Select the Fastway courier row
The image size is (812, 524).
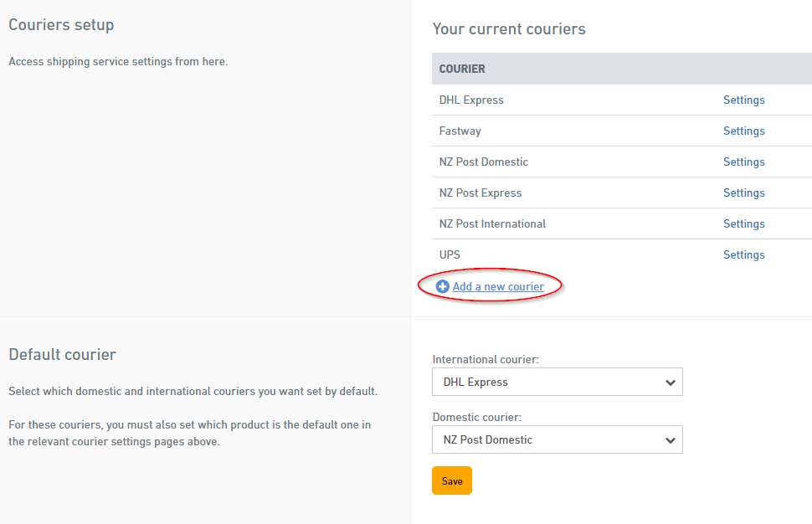point(460,131)
